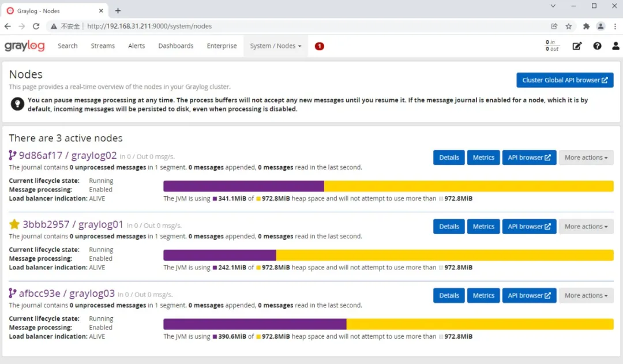Screen dimensions: 623x364
Task: Open API browser for graylog02
Action: (529, 157)
